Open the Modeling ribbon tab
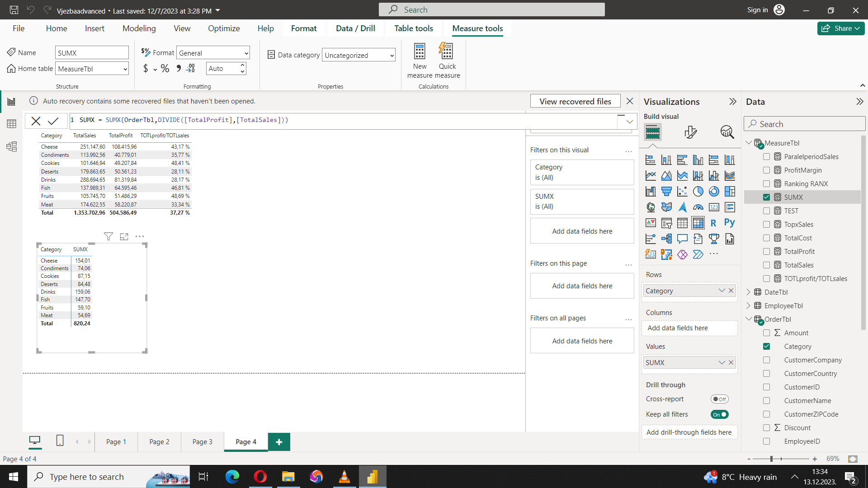868x488 pixels. tap(139, 28)
